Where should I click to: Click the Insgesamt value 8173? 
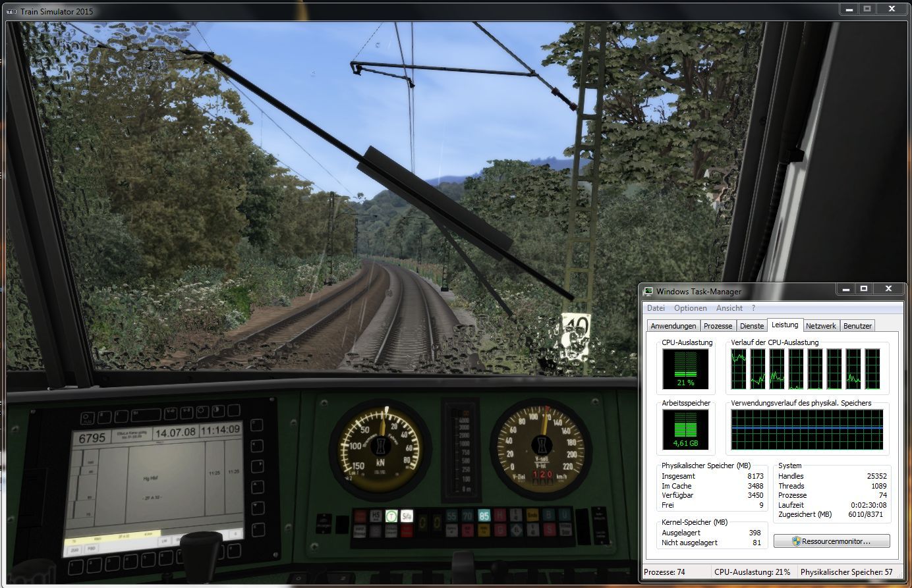click(x=755, y=476)
